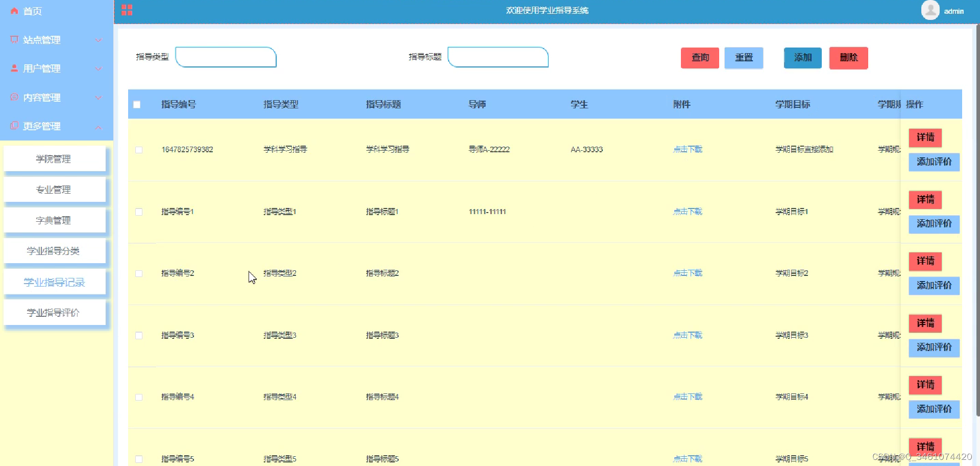
Task: Download attachment 点击下载 in 指导编号2 row
Action: [x=688, y=273]
